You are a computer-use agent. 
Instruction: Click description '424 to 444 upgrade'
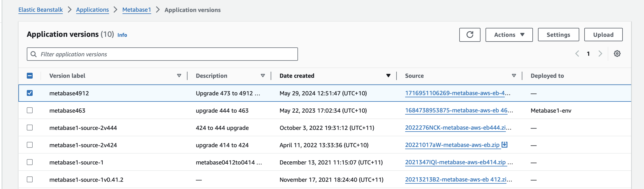click(222, 128)
